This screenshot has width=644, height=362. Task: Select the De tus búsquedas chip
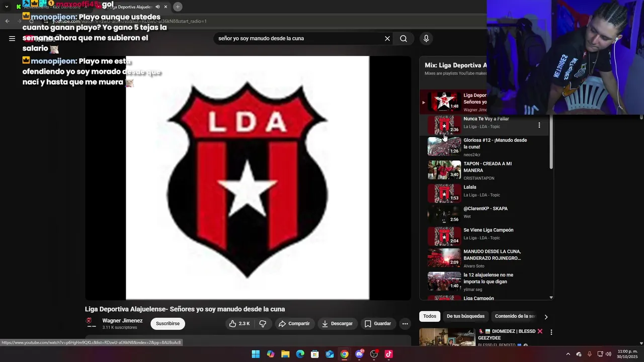(465, 316)
